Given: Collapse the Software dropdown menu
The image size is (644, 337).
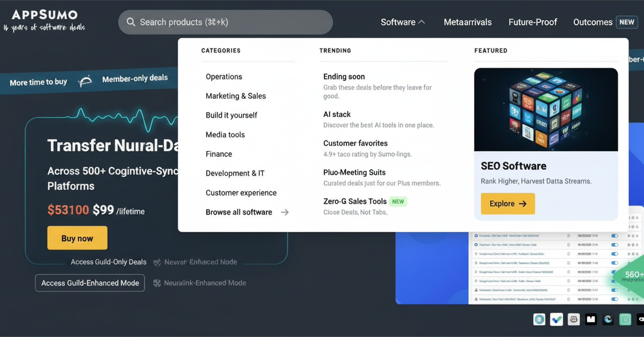Looking at the screenshot, I should (402, 22).
